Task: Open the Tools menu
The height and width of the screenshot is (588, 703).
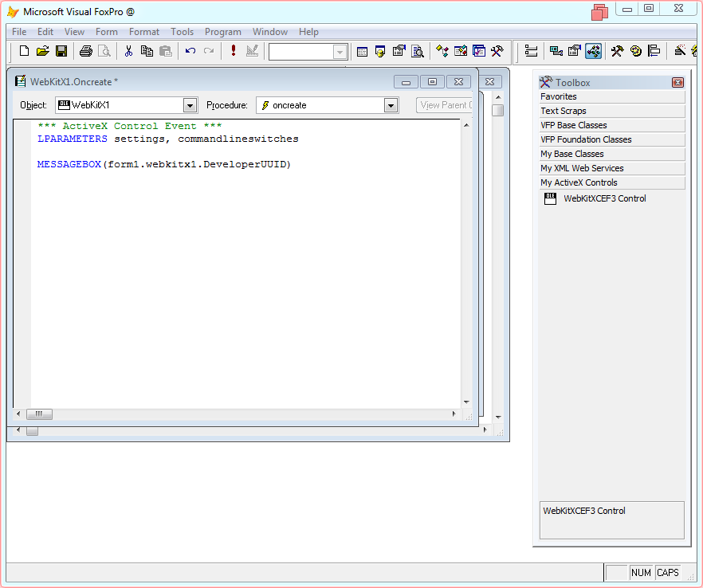Action: 182,32
